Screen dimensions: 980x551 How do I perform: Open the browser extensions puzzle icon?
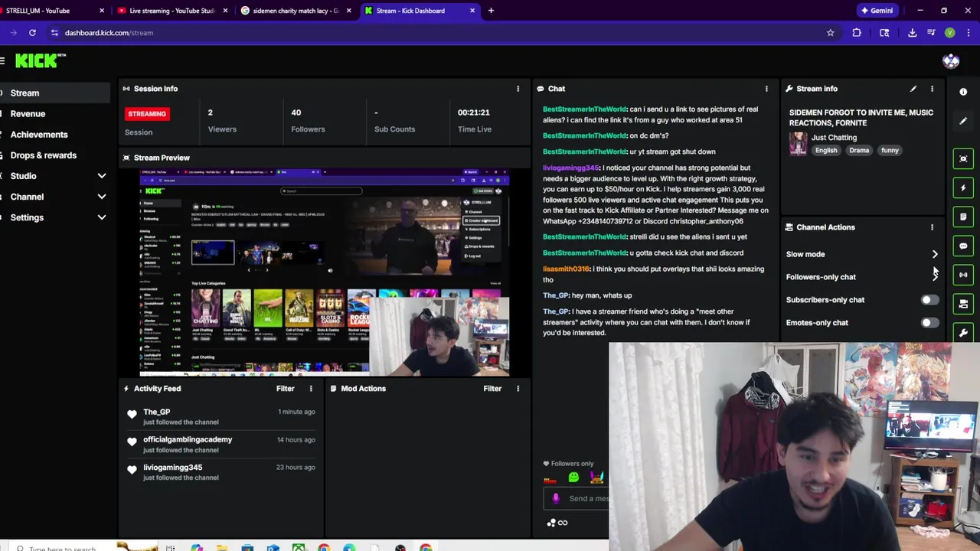point(857,33)
